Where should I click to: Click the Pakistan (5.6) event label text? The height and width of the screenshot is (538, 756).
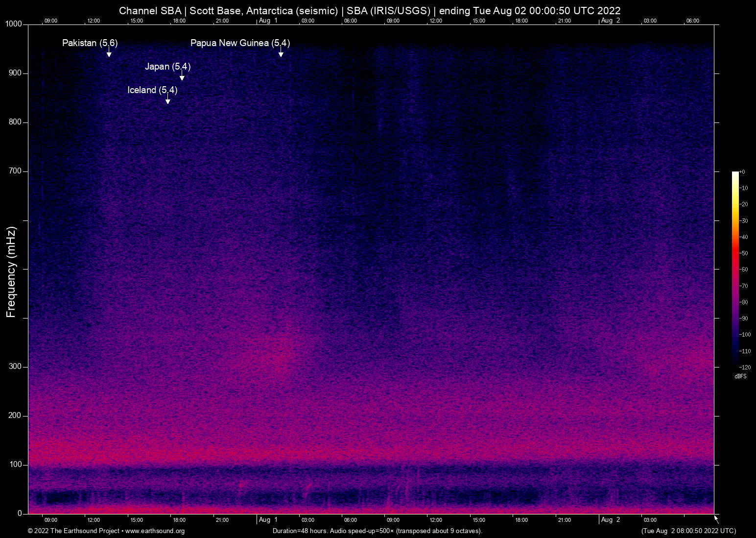(x=90, y=43)
